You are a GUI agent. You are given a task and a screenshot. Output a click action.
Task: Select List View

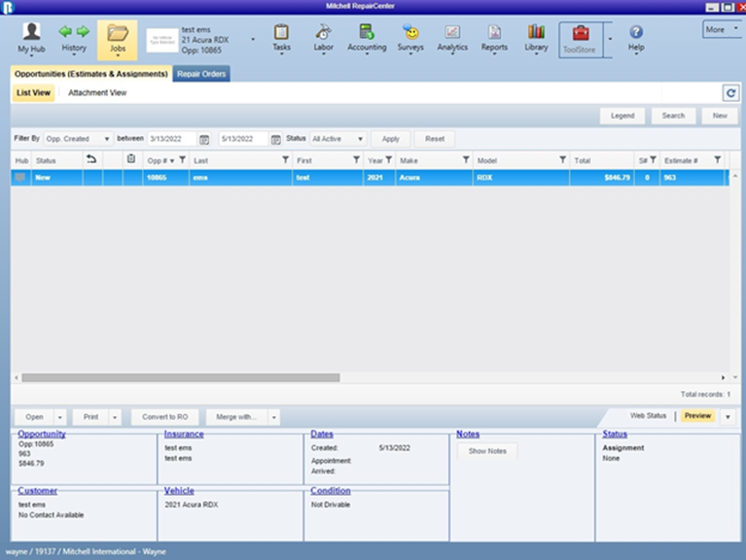33,92
